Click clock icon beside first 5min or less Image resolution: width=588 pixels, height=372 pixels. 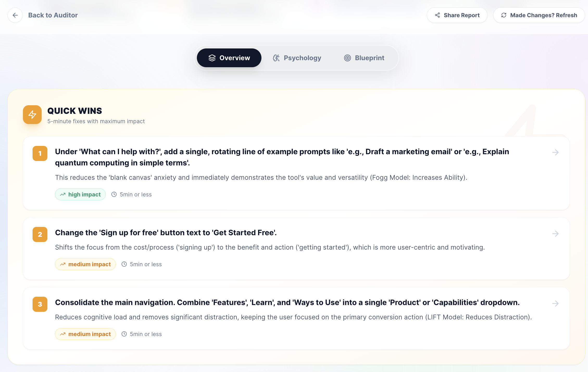[x=114, y=195]
